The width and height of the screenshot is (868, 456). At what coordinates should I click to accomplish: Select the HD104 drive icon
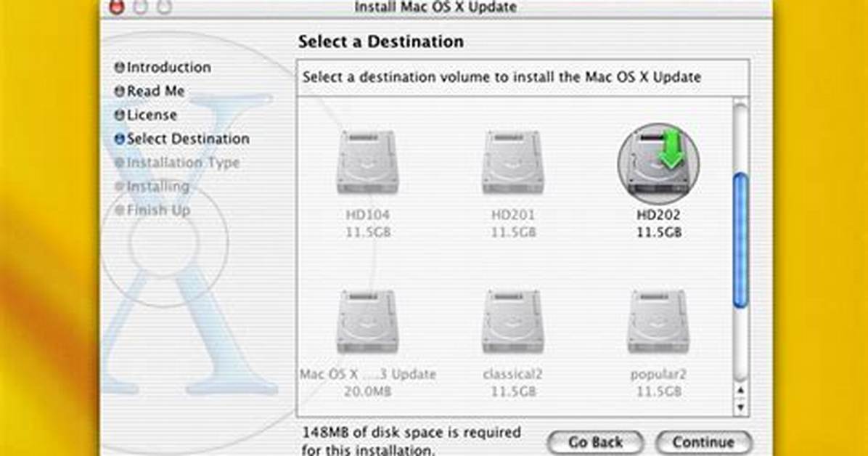coord(367,163)
